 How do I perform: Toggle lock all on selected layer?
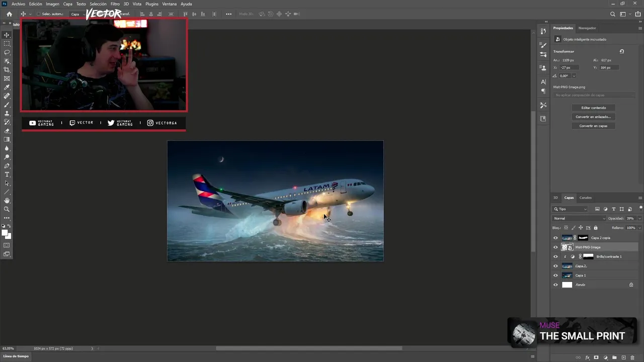click(596, 228)
